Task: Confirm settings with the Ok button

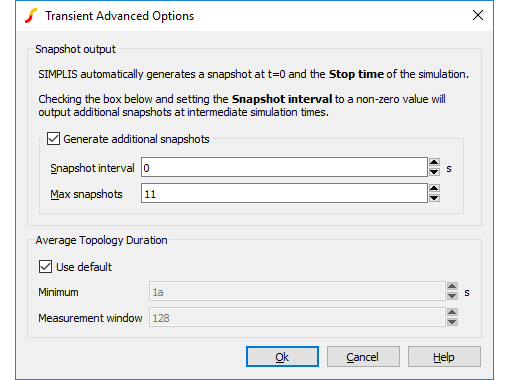Action: [282, 357]
